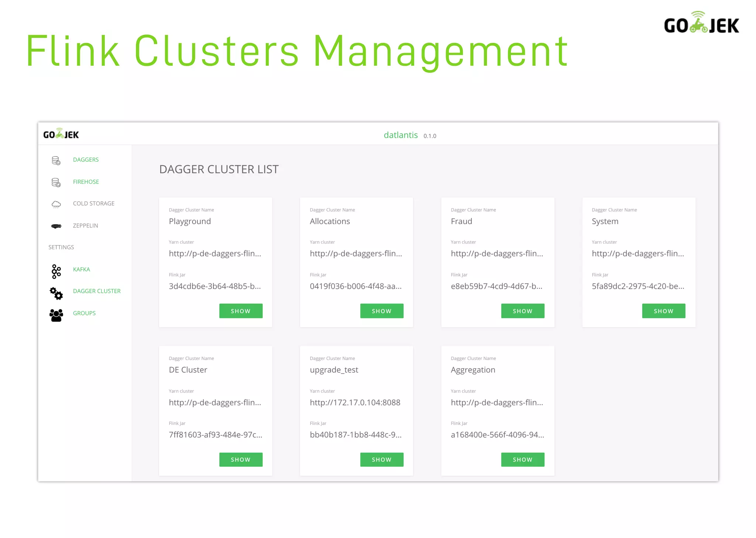Open the KAFKA settings item
756x538 pixels.
82,269
